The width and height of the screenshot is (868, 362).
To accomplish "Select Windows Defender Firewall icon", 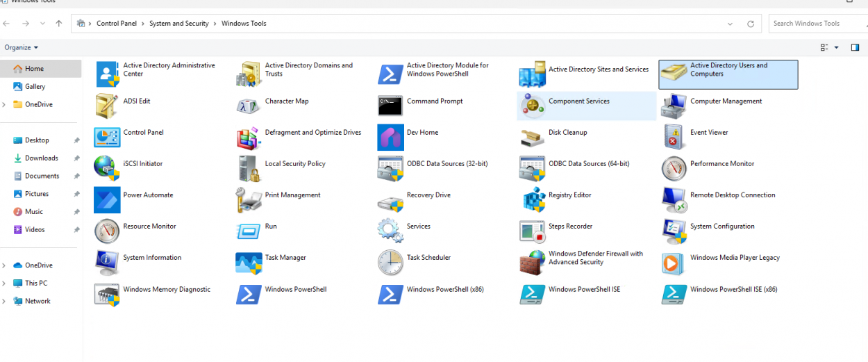I will pyautogui.click(x=533, y=262).
